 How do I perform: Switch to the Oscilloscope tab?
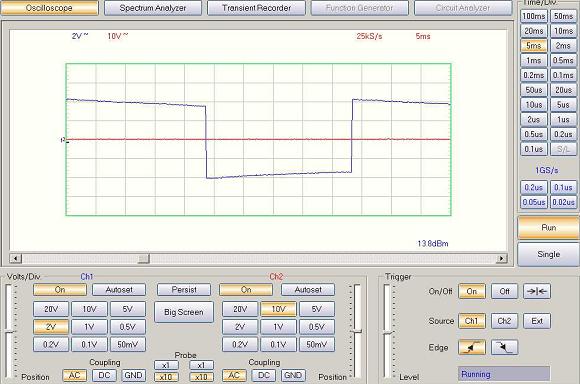coord(50,8)
